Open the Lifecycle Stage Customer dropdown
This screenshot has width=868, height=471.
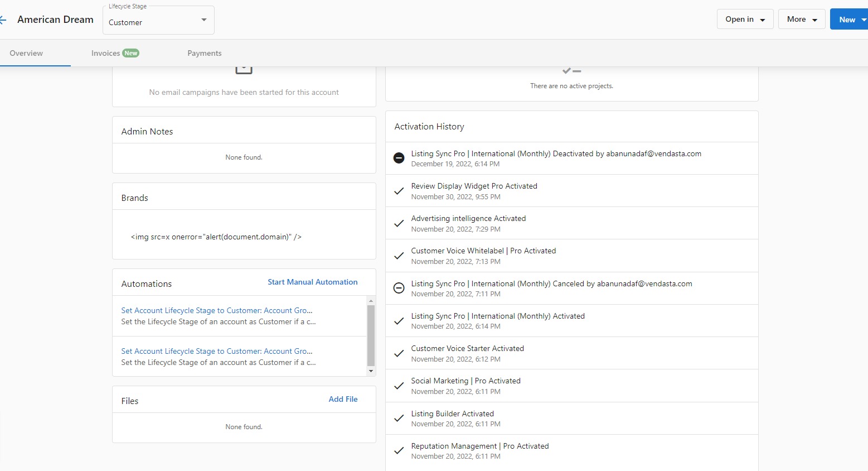coord(158,20)
